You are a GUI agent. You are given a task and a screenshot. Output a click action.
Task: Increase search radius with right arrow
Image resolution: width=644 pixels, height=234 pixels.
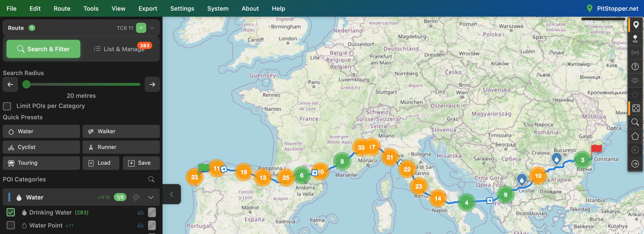click(152, 84)
